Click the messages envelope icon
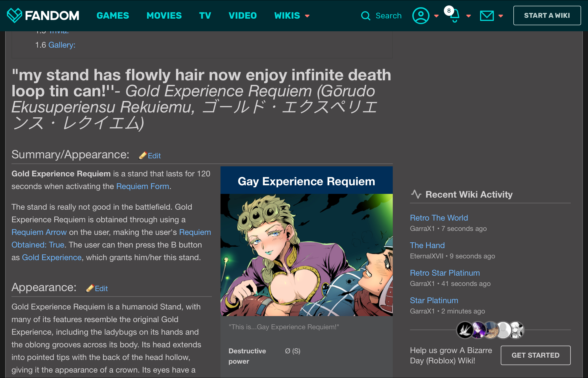The width and height of the screenshot is (588, 378). pyautogui.click(x=487, y=16)
